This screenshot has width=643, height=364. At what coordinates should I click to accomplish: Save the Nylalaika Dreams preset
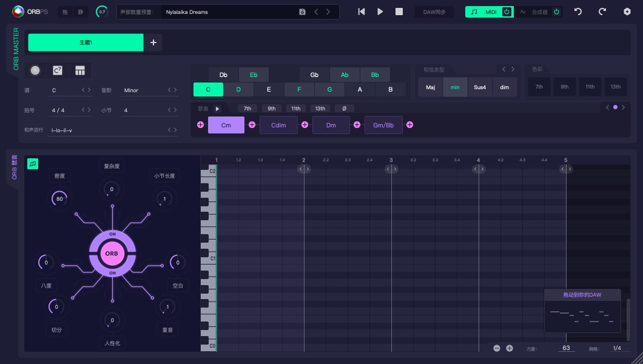[302, 12]
